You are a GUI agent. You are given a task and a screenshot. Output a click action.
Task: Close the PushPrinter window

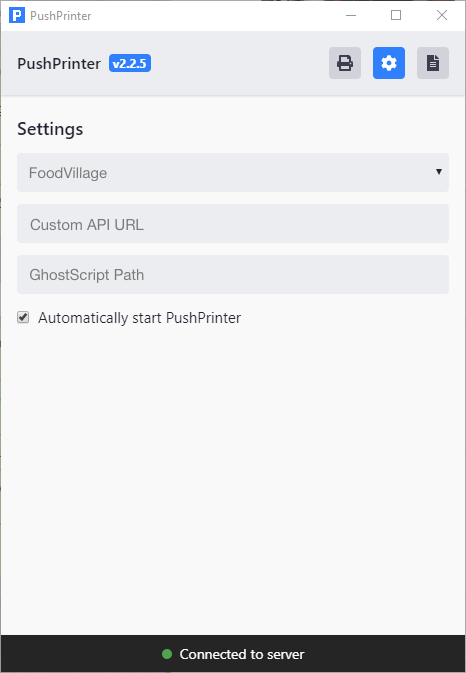pyautogui.click(x=442, y=15)
